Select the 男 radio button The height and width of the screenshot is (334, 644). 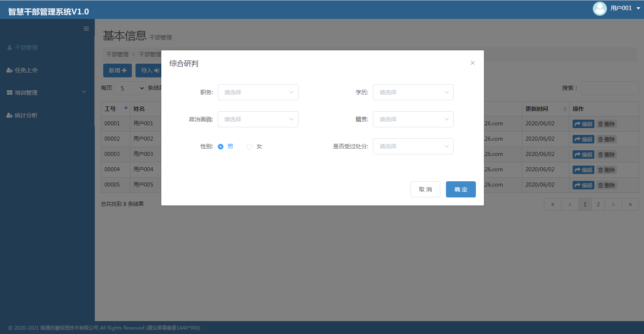click(221, 147)
